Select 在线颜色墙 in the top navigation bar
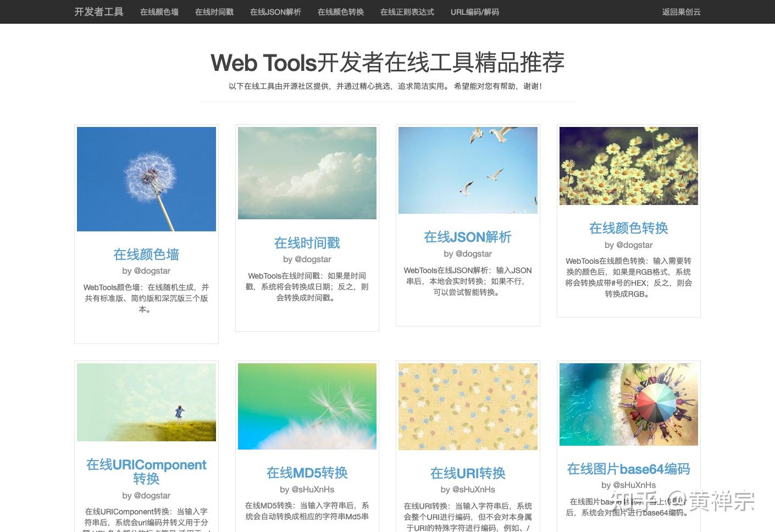This screenshot has width=775, height=532. click(159, 12)
